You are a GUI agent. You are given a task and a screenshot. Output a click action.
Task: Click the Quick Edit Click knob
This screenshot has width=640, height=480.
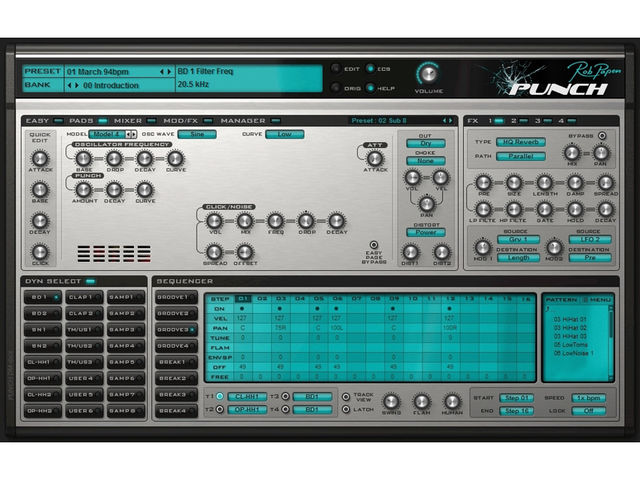[40, 252]
